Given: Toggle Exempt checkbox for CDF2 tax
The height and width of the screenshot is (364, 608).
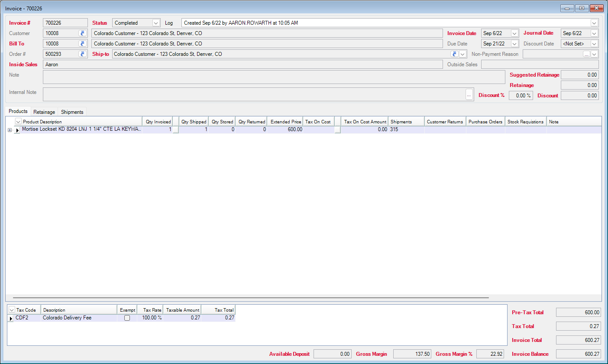Looking at the screenshot, I should point(127,318).
